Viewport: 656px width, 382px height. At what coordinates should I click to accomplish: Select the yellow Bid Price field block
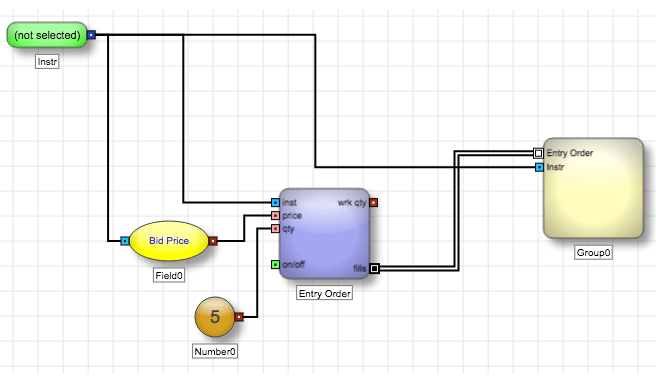point(169,241)
